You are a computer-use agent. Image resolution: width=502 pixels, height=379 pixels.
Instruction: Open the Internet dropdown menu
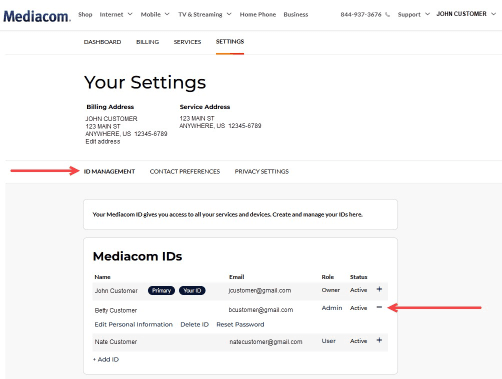coord(116,14)
